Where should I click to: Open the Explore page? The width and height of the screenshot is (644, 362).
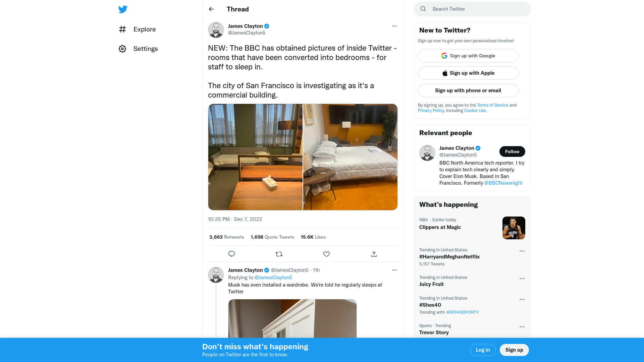pyautogui.click(x=144, y=29)
